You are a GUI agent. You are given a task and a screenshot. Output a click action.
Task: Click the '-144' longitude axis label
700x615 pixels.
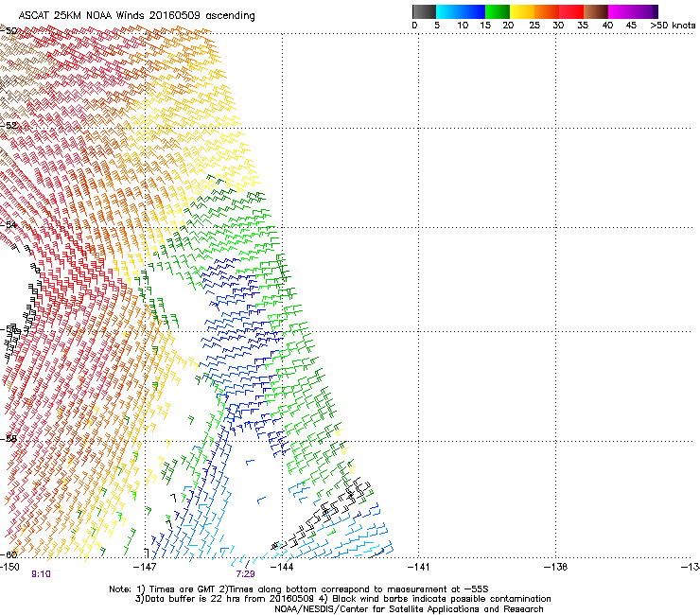(x=282, y=567)
